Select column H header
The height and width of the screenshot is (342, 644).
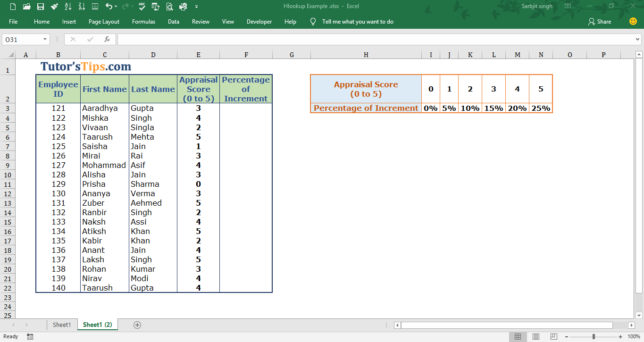point(366,55)
